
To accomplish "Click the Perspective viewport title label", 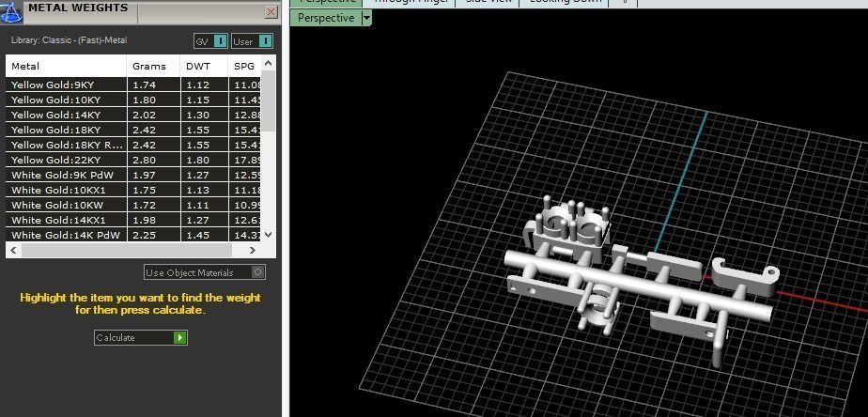I will click(325, 18).
